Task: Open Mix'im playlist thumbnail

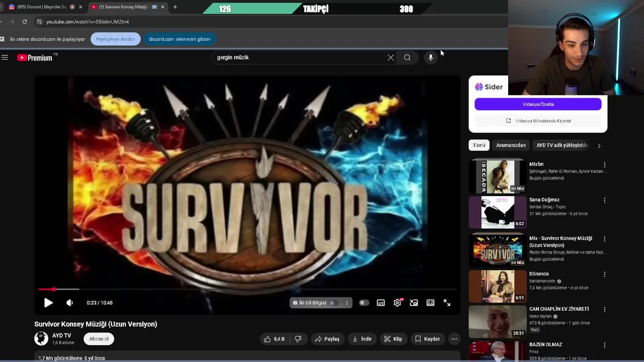Action: [498, 176]
